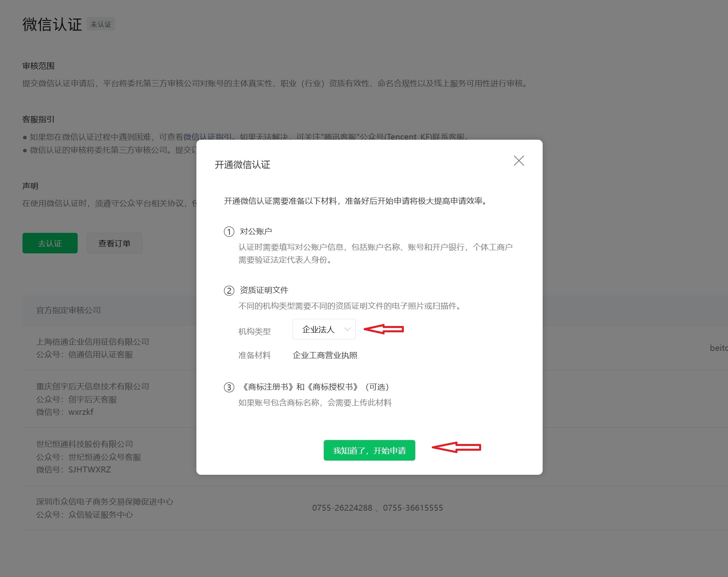Click the 公众号: 众信验证服务中心 text
728x577 pixels.
pyautogui.click(x=84, y=515)
